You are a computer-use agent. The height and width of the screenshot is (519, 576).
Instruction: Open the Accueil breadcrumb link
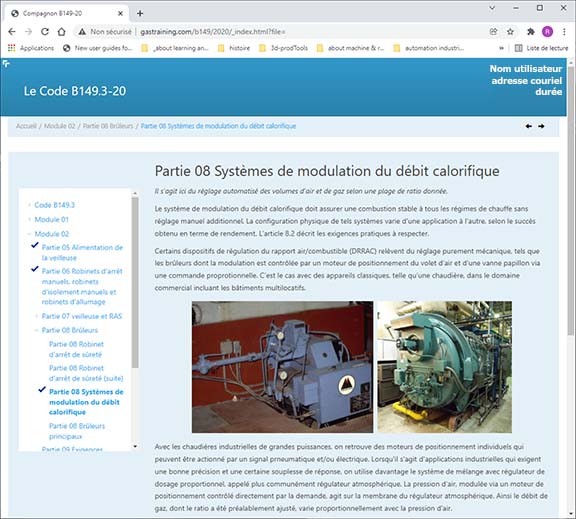point(26,126)
